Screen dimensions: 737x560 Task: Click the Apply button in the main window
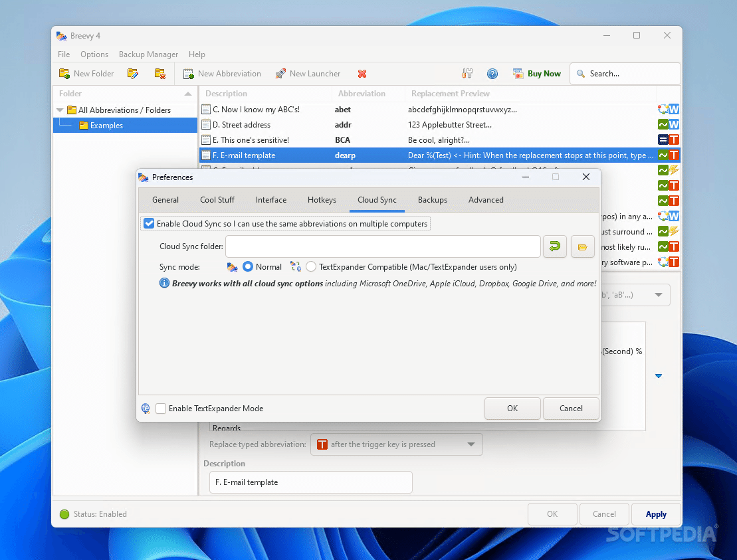pyautogui.click(x=656, y=514)
